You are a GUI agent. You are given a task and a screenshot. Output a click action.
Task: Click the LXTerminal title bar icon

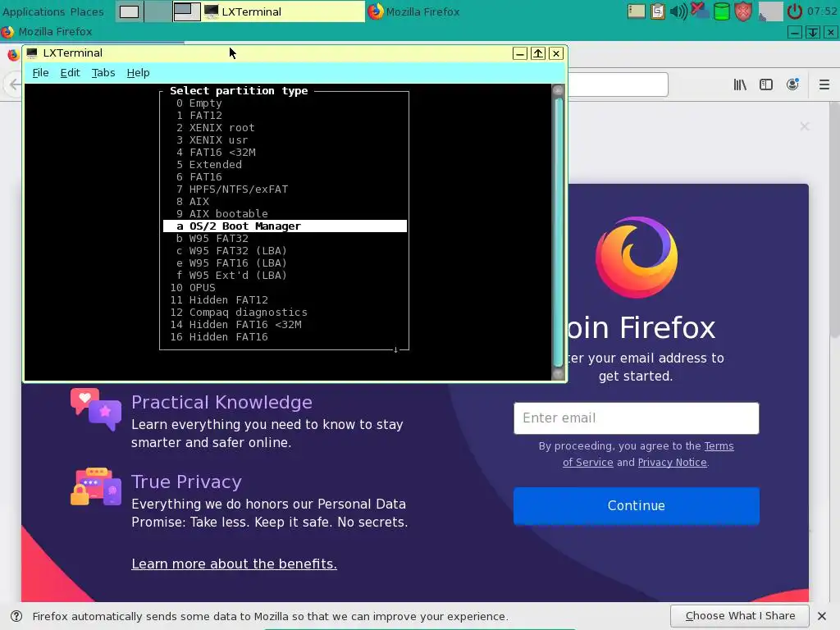coord(32,53)
